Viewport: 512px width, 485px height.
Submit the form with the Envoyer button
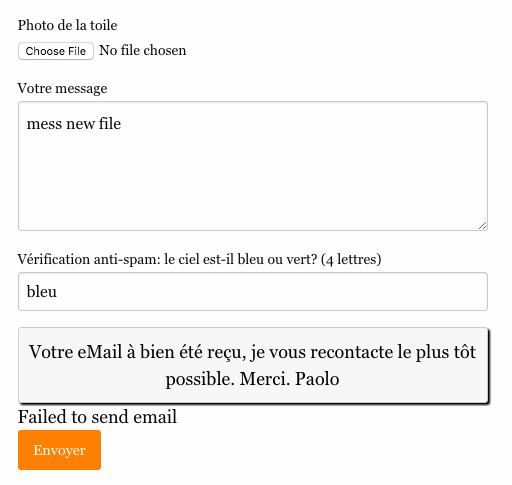click(59, 450)
